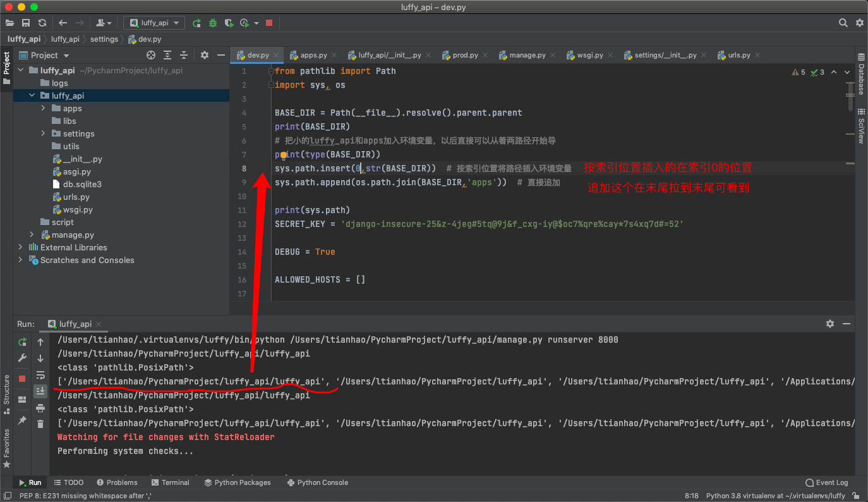Screen dimensions: 868x502
Task: Click the intention lightbulb on line 7
Action: (283, 155)
